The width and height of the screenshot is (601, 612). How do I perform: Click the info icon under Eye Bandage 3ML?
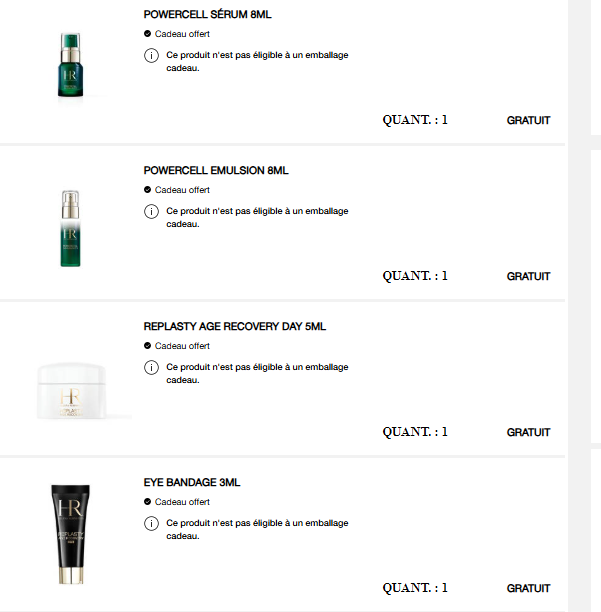[x=152, y=523]
